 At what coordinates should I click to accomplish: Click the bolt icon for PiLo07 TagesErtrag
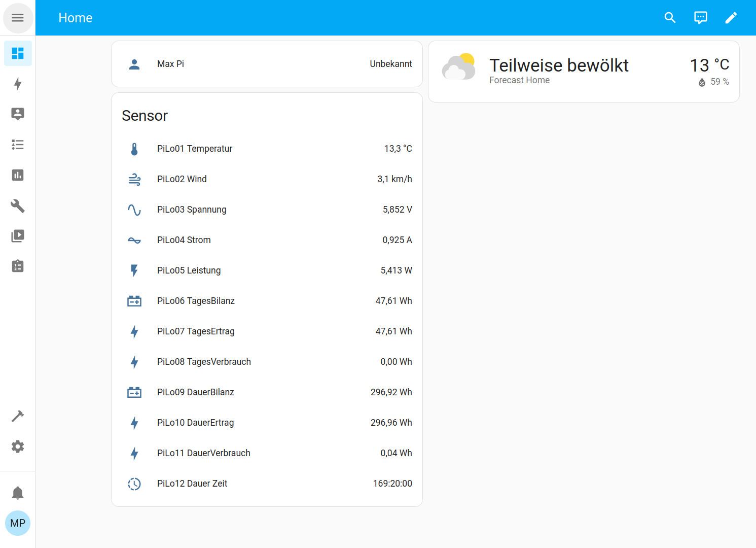click(134, 331)
